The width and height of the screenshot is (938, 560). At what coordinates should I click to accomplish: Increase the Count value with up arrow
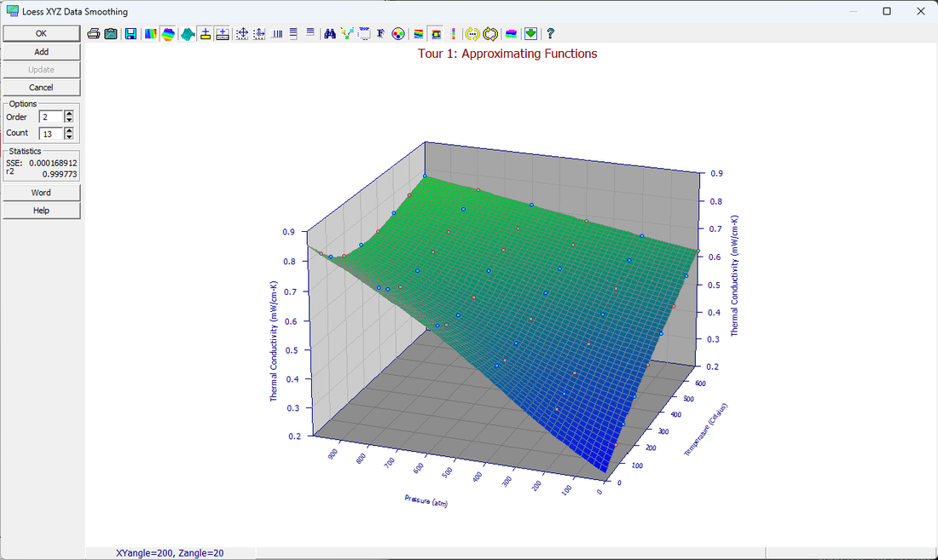tap(69, 130)
